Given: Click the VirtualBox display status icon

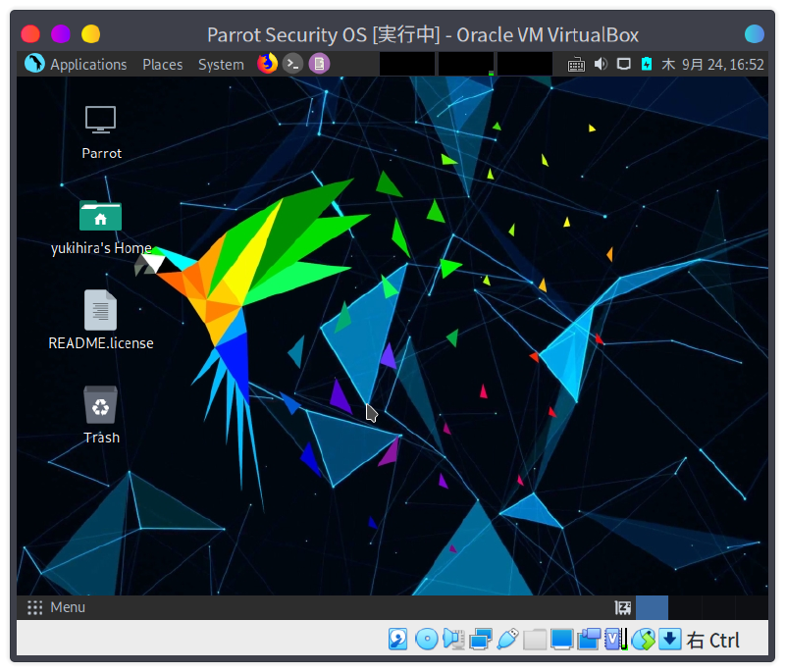Looking at the screenshot, I should coord(561,640).
